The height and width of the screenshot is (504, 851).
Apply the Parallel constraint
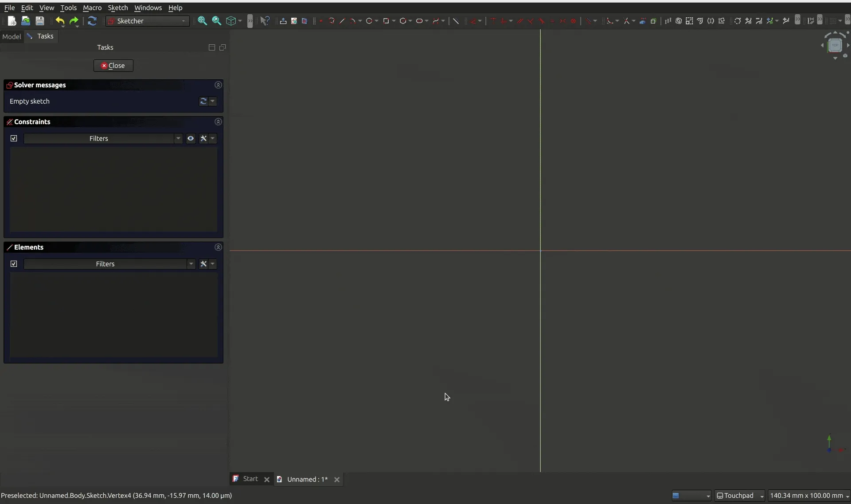pos(520,21)
